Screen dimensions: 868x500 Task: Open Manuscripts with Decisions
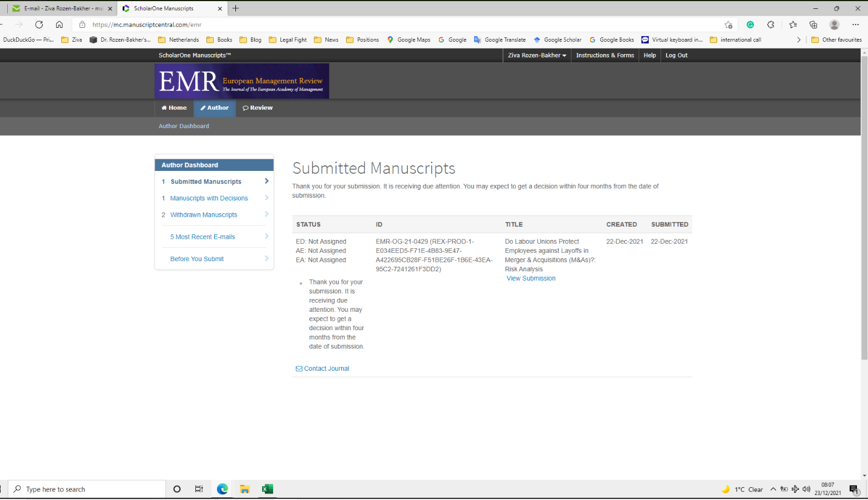coord(209,198)
